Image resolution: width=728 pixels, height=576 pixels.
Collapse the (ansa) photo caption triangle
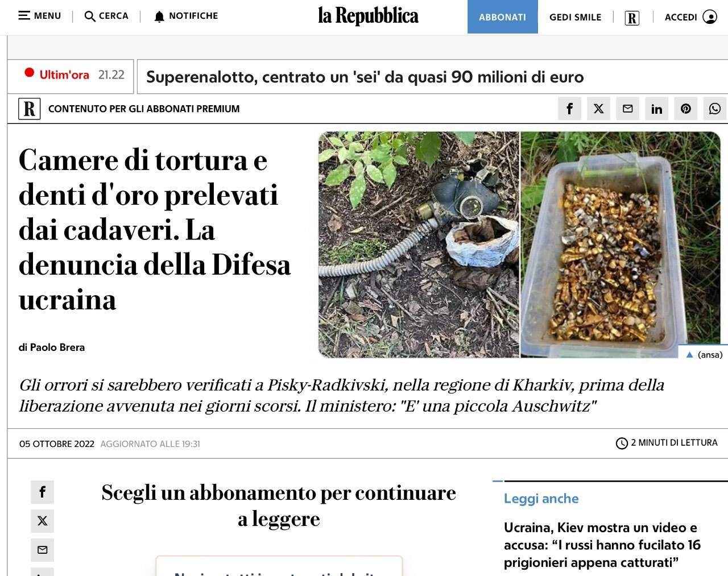[x=689, y=355]
